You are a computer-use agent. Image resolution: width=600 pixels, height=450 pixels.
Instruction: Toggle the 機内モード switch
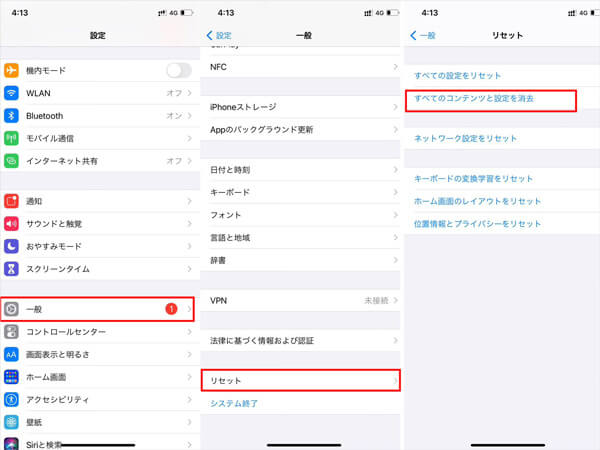point(179,70)
